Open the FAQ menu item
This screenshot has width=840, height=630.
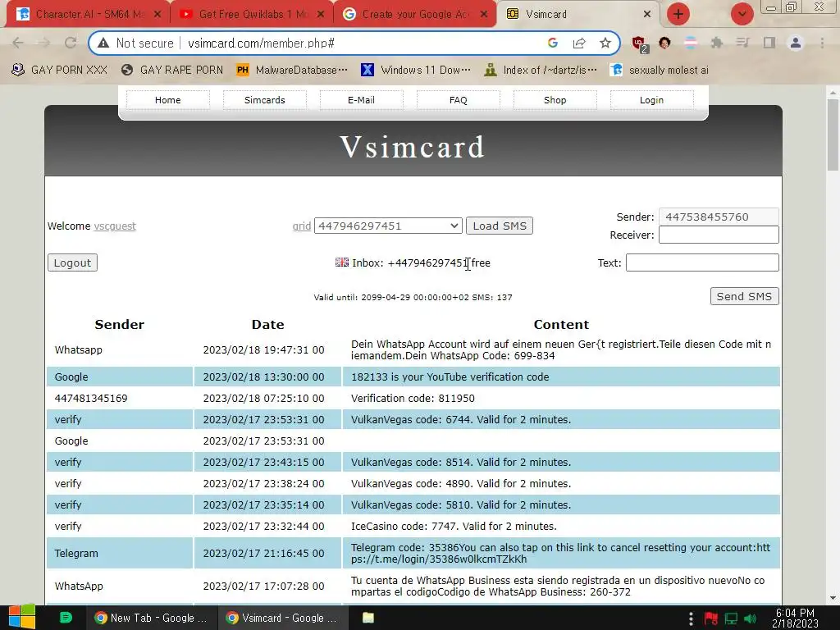458,100
